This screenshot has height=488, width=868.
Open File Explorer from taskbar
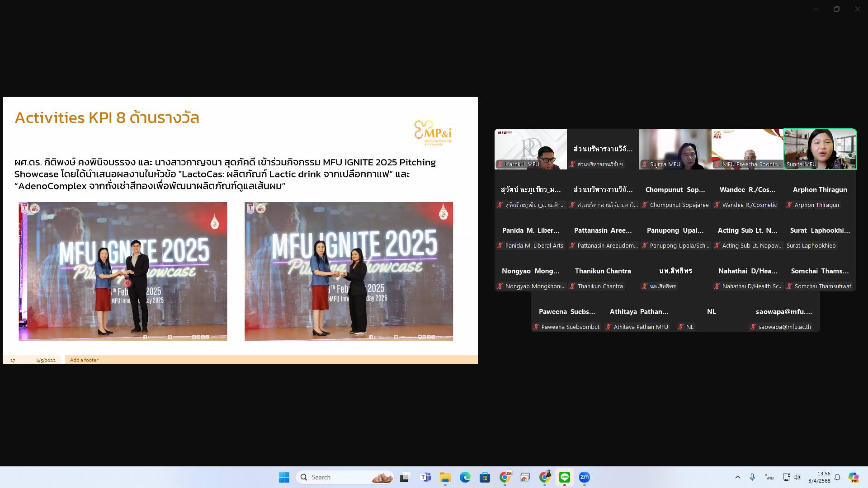[445, 477]
